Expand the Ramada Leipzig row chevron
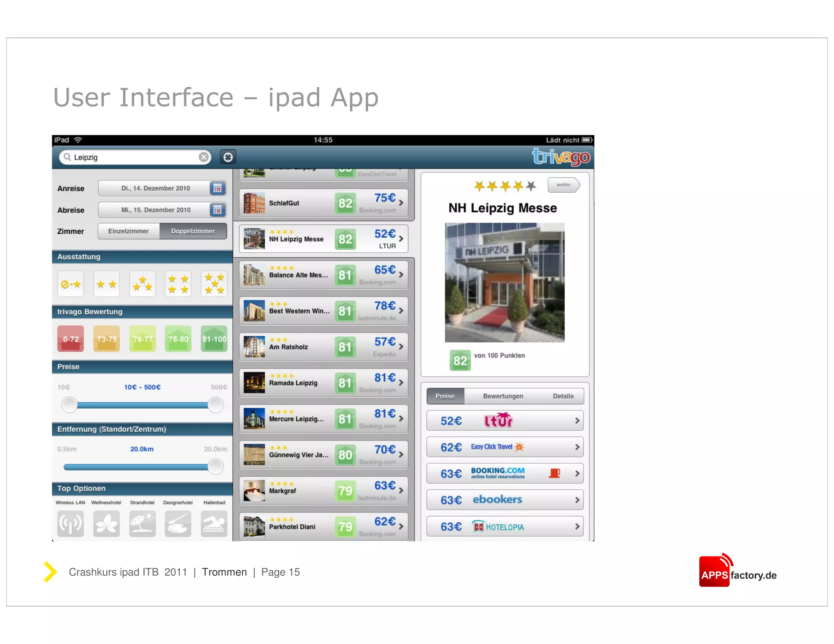 [x=402, y=382]
